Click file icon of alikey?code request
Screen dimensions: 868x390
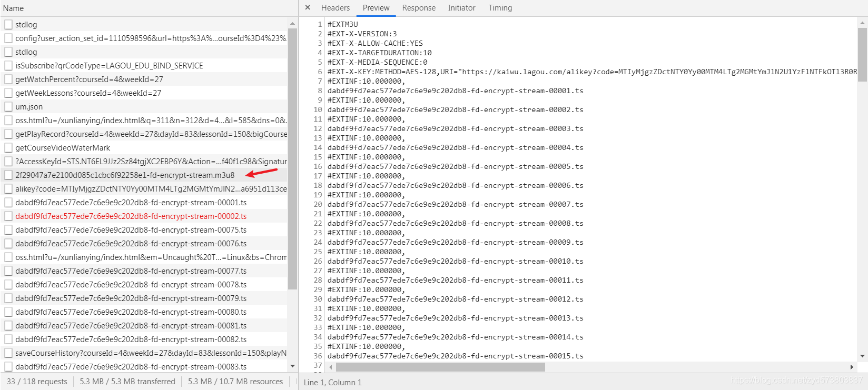tap(8, 189)
